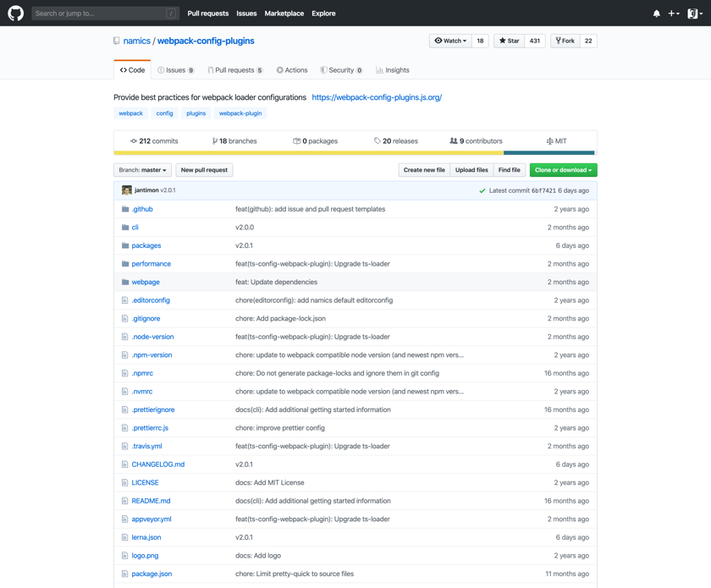Viewport: 711px width, 588px height.
Task: Click the Fork button
Action: click(565, 41)
